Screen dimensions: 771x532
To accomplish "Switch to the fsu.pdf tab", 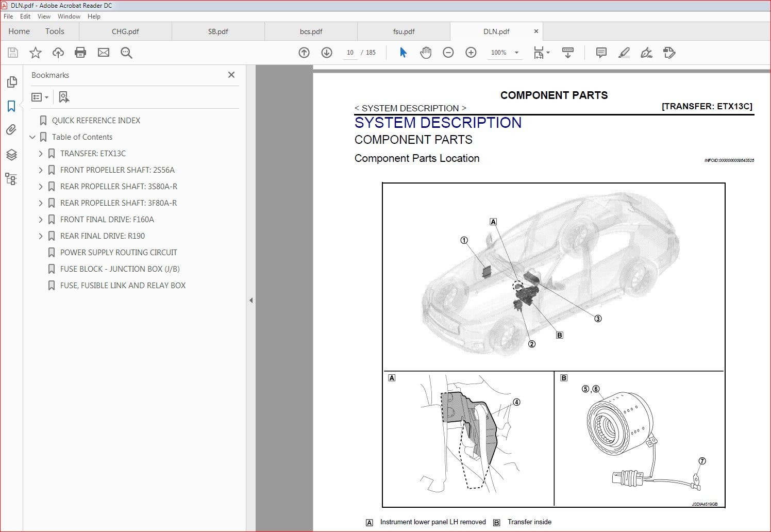I will click(x=404, y=31).
